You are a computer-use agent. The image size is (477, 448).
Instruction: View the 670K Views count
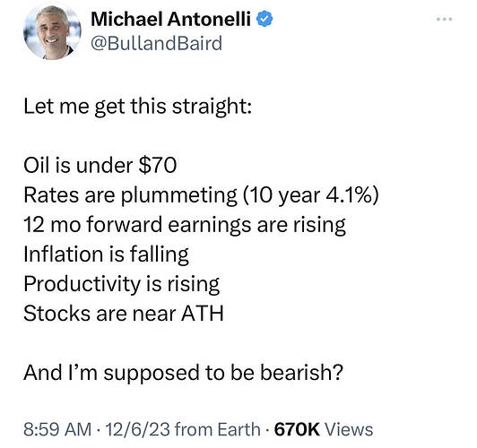pyautogui.click(x=324, y=429)
